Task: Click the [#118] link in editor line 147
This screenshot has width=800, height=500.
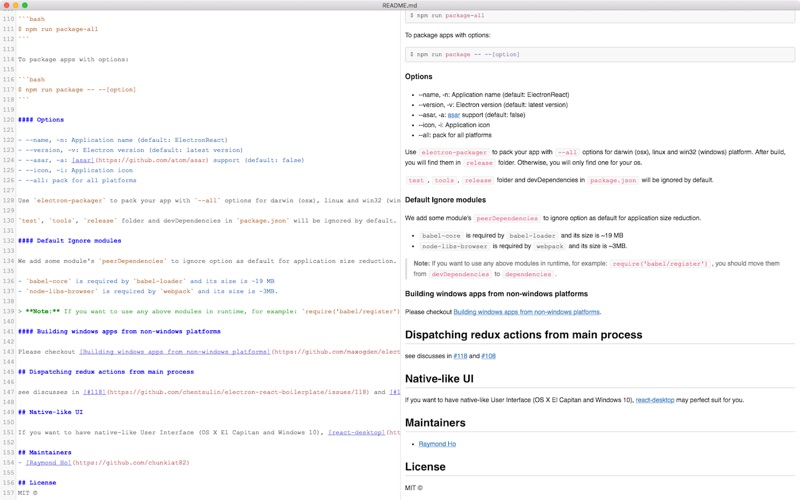Action: pos(94,392)
